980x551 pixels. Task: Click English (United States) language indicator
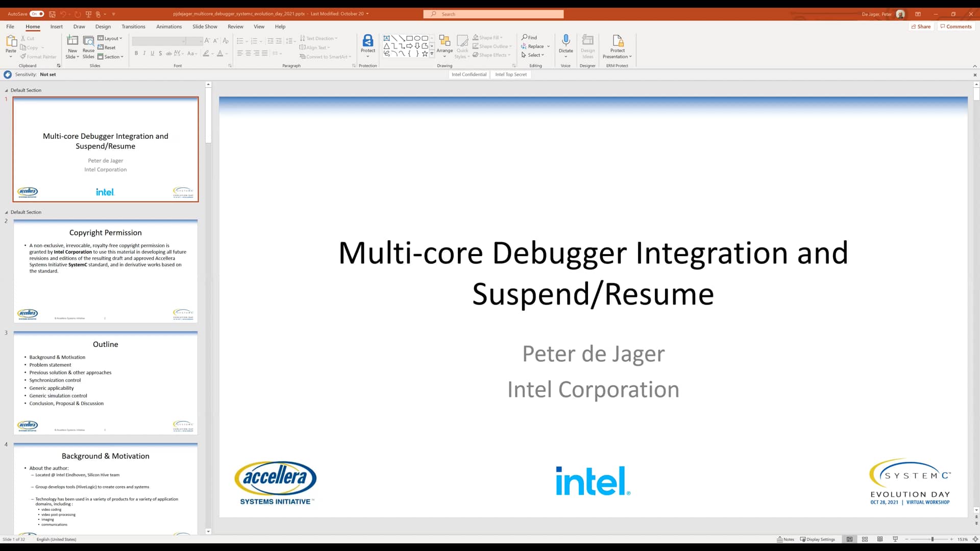point(56,539)
